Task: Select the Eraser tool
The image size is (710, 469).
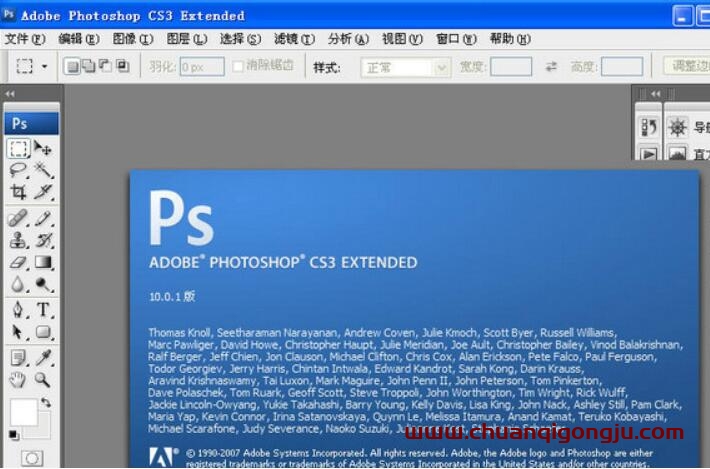Action: 18,262
